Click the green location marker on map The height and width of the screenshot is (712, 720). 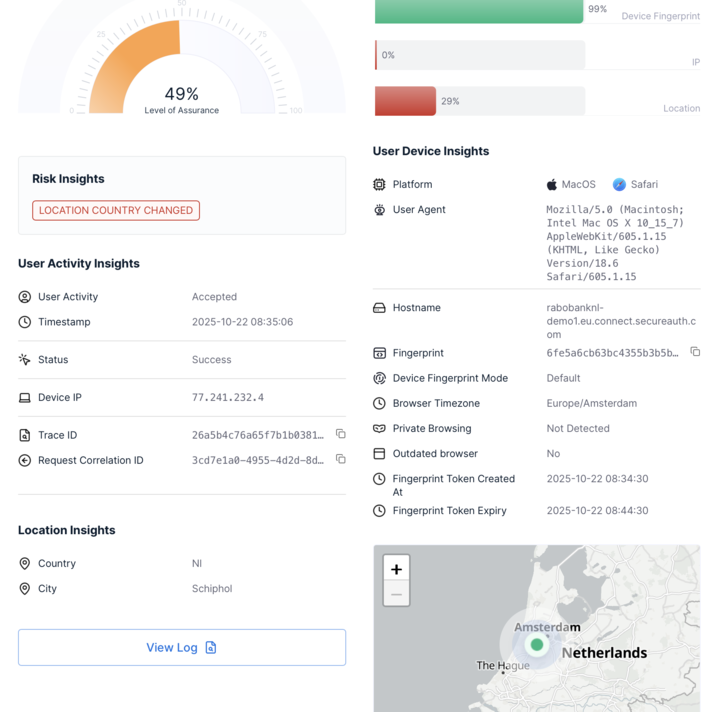(537, 645)
